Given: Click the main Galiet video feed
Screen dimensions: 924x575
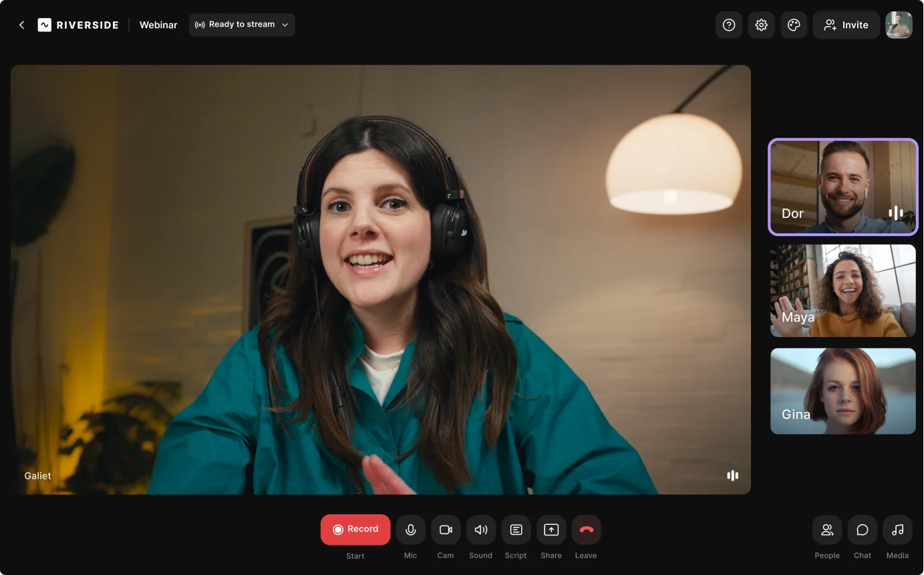Looking at the screenshot, I should pyautogui.click(x=381, y=279).
